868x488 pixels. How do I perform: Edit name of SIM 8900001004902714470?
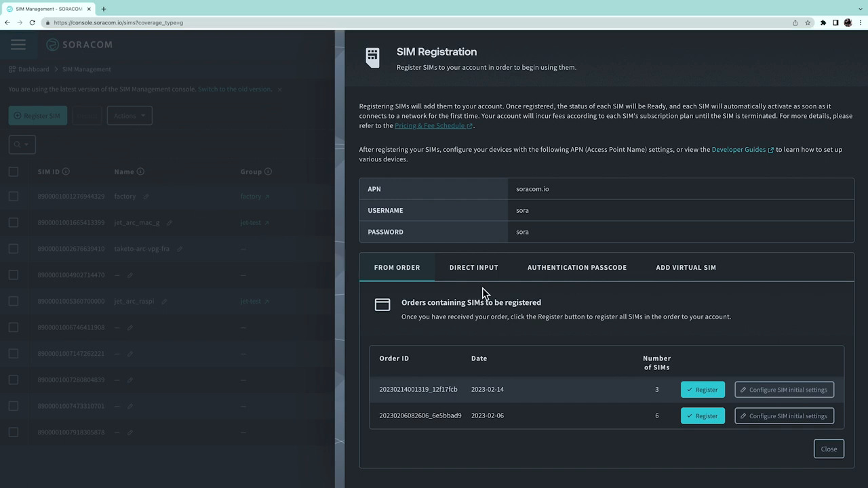click(x=130, y=275)
